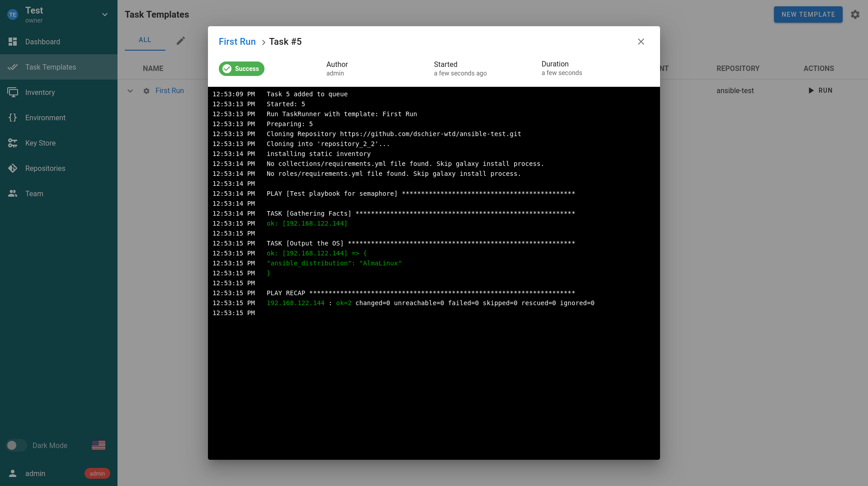Go to Inventory menu item
This screenshot has width=868, height=486.
click(x=59, y=92)
